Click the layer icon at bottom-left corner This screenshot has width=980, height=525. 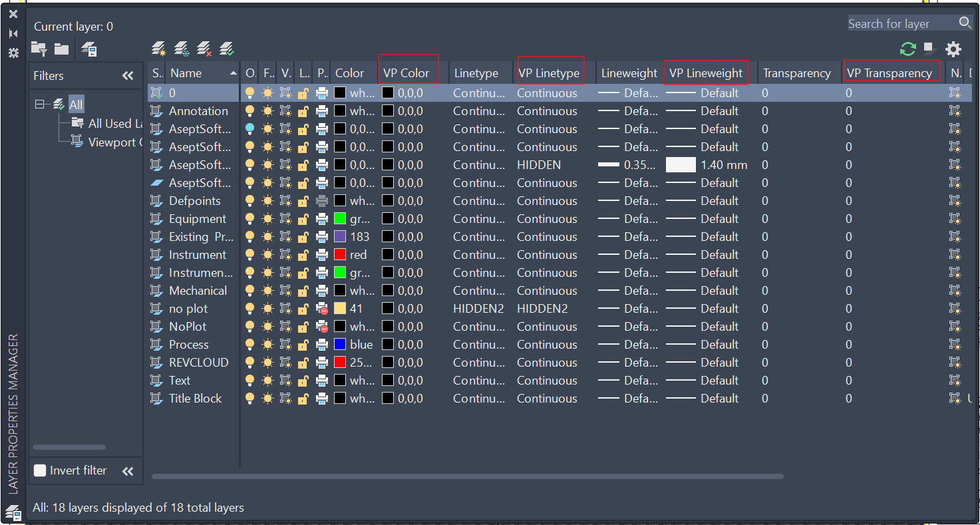(13, 511)
